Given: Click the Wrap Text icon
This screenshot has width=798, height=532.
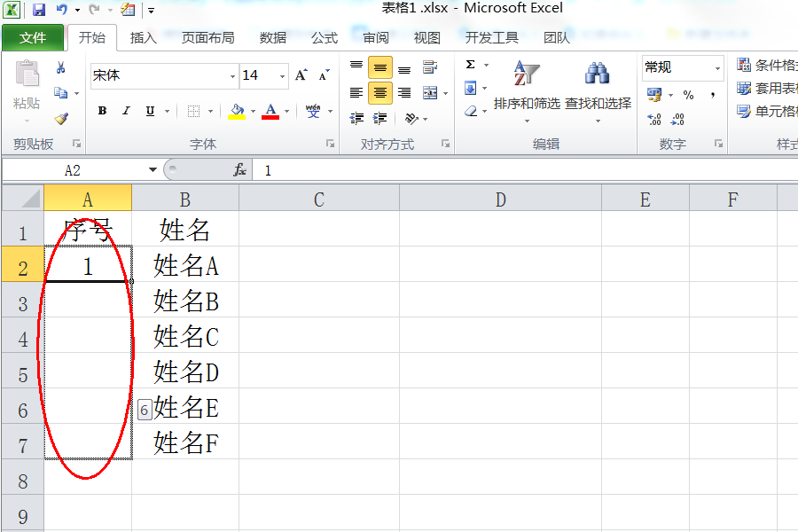Looking at the screenshot, I should pos(430,67).
